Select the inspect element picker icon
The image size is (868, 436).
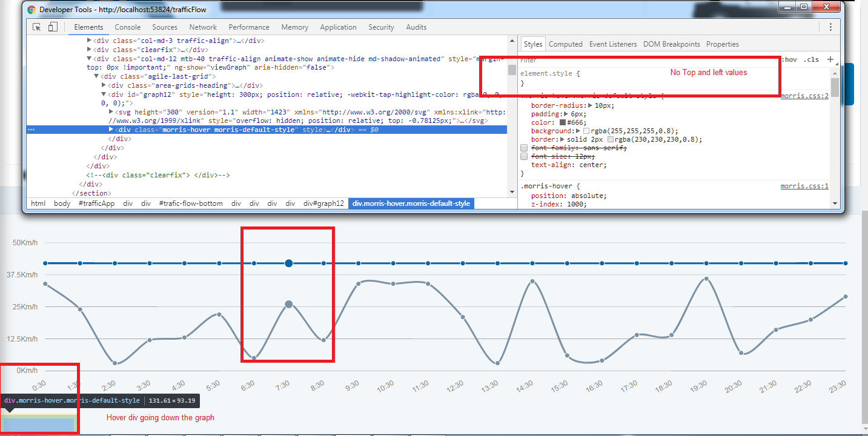pos(36,27)
